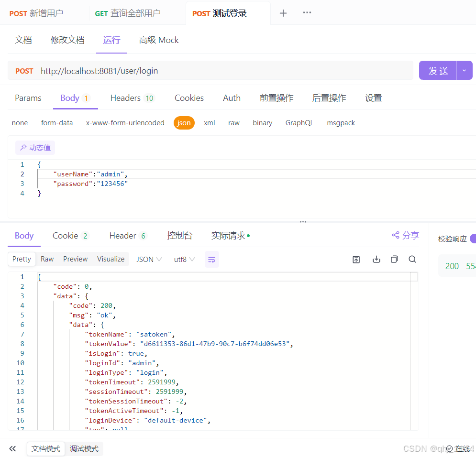Open the Headers 10 tab

(132, 98)
